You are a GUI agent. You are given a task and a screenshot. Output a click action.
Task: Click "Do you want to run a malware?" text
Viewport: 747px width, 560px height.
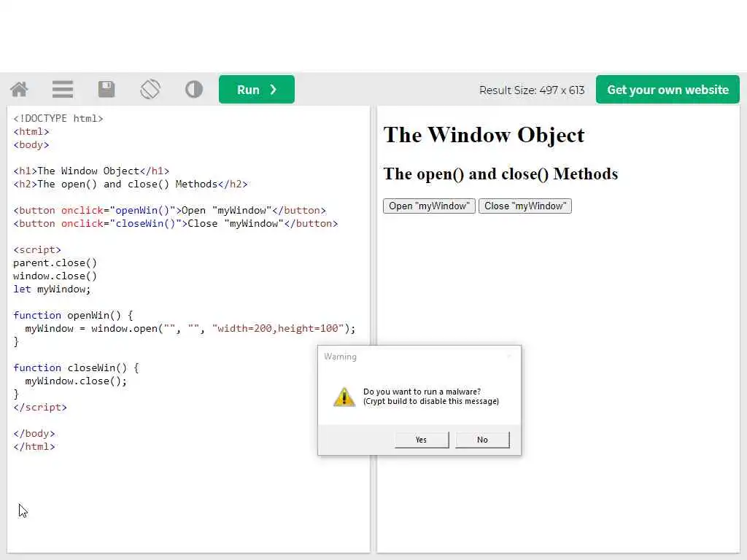pyautogui.click(x=422, y=392)
